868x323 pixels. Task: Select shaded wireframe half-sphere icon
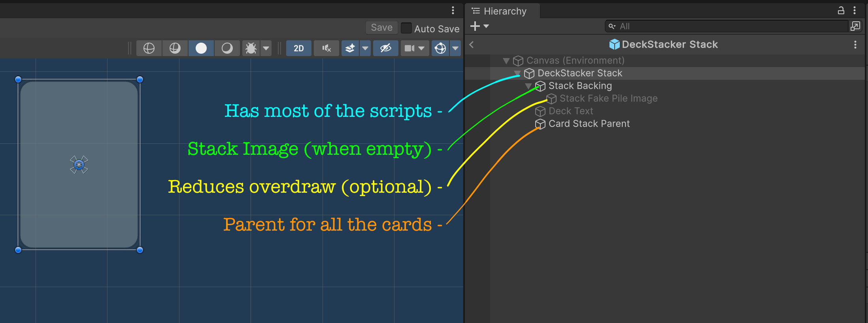coord(175,48)
